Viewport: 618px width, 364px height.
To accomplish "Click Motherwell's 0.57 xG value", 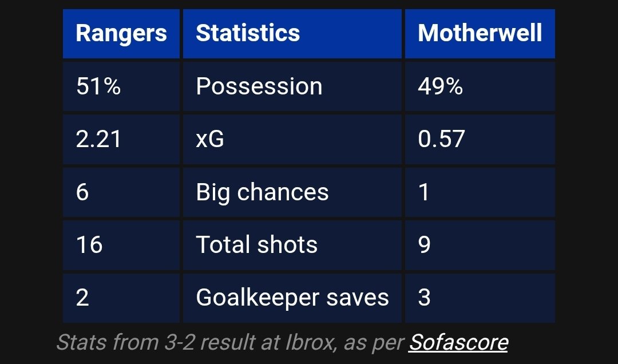I will (x=441, y=139).
